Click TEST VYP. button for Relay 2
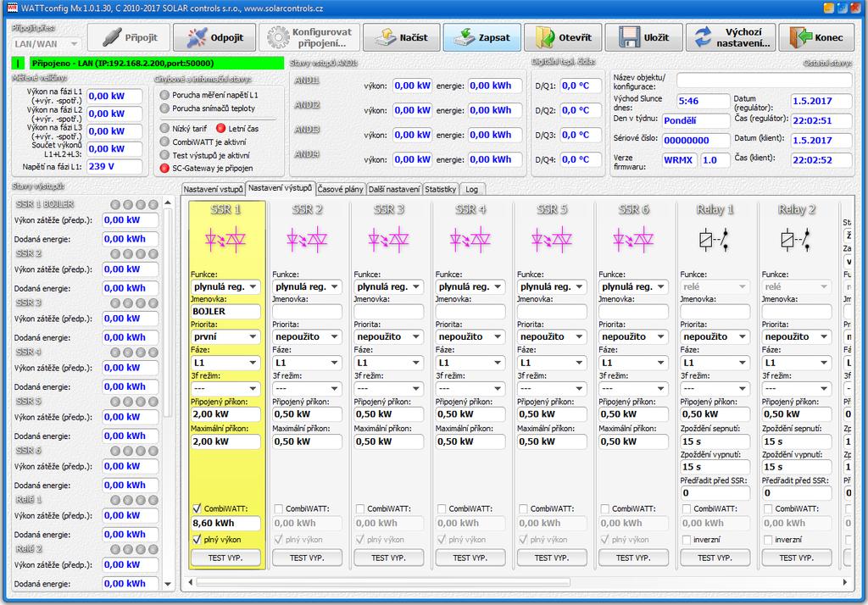868x605 pixels. click(x=796, y=558)
